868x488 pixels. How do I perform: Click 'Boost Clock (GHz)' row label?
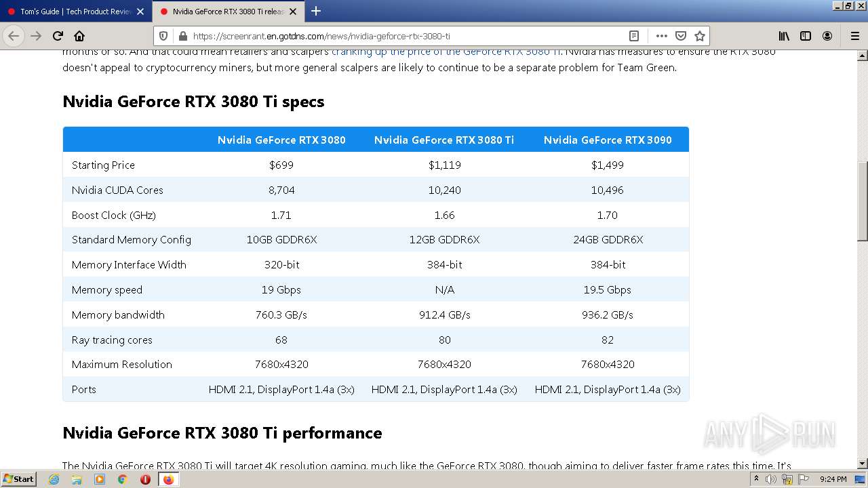[114, 216]
